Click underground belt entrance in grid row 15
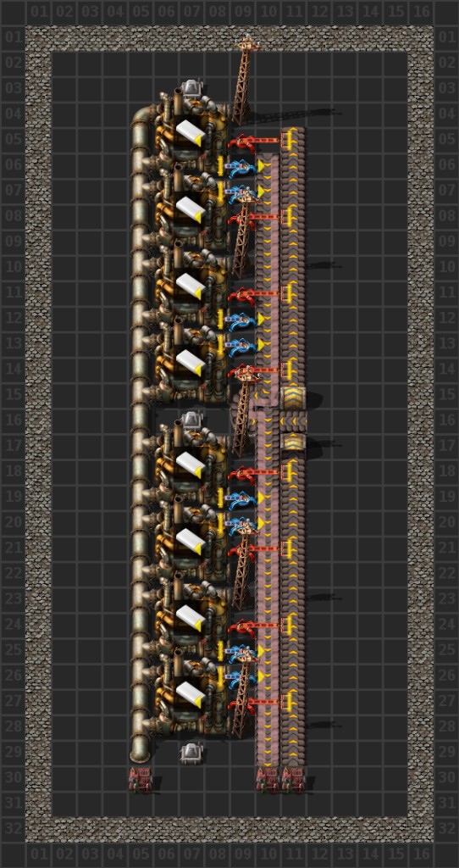The height and width of the screenshot is (868, 459). tap(293, 397)
